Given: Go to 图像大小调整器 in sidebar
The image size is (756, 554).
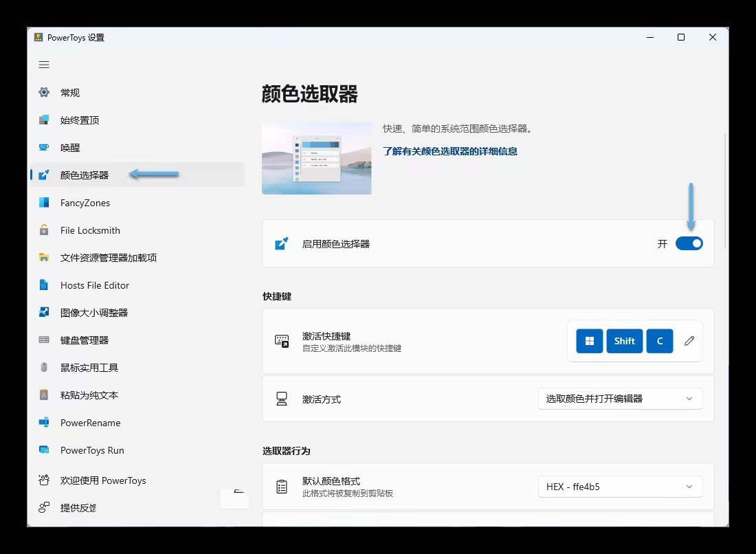Looking at the screenshot, I should [x=138, y=313].
